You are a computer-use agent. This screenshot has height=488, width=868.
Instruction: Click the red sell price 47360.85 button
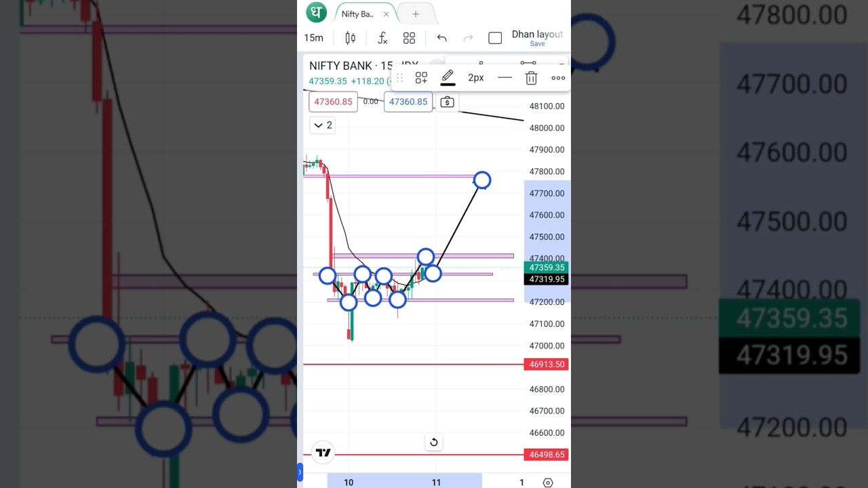tap(333, 102)
